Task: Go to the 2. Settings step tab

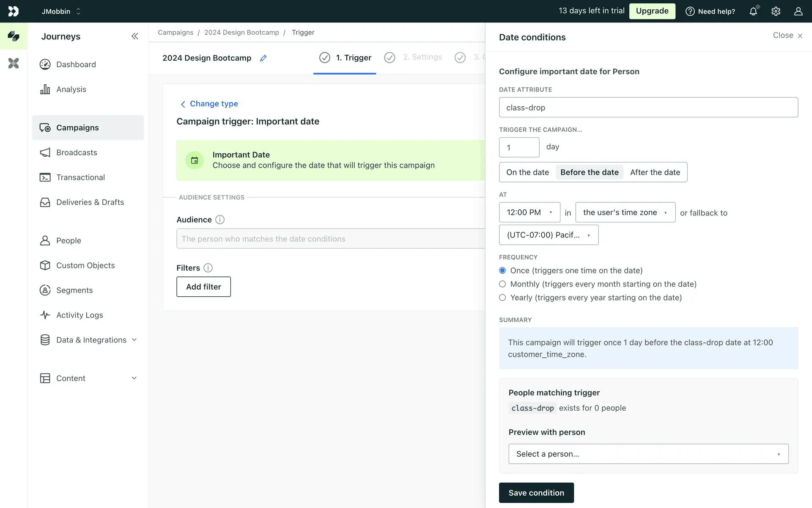Action: 422,57
